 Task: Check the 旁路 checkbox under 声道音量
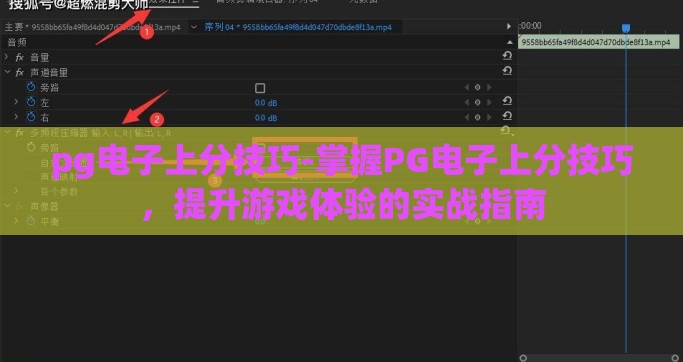point(260,88)
